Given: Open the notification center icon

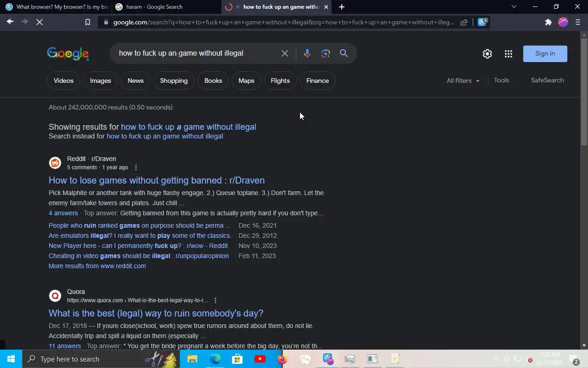Looking at the screenshot, I should 574,359.
